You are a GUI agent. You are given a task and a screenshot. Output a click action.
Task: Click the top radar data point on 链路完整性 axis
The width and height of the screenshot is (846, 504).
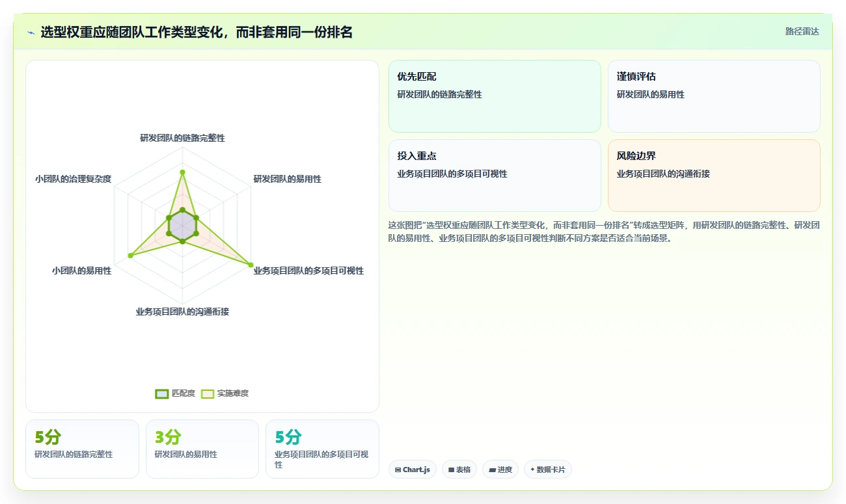pos(182,172)
